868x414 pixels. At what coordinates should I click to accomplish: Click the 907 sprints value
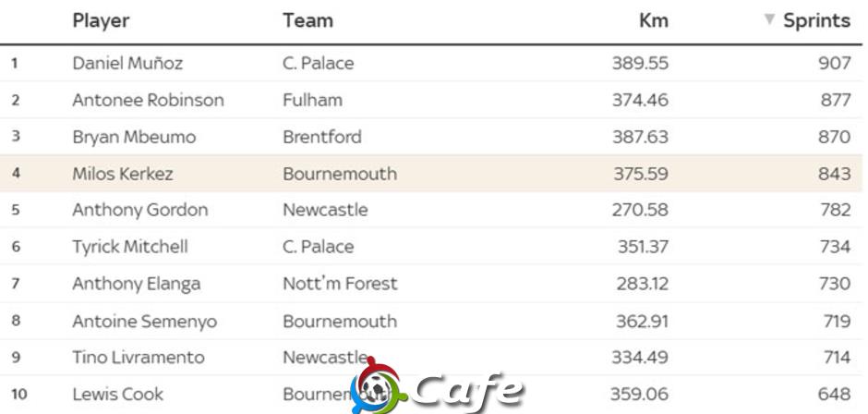point(835,63)
